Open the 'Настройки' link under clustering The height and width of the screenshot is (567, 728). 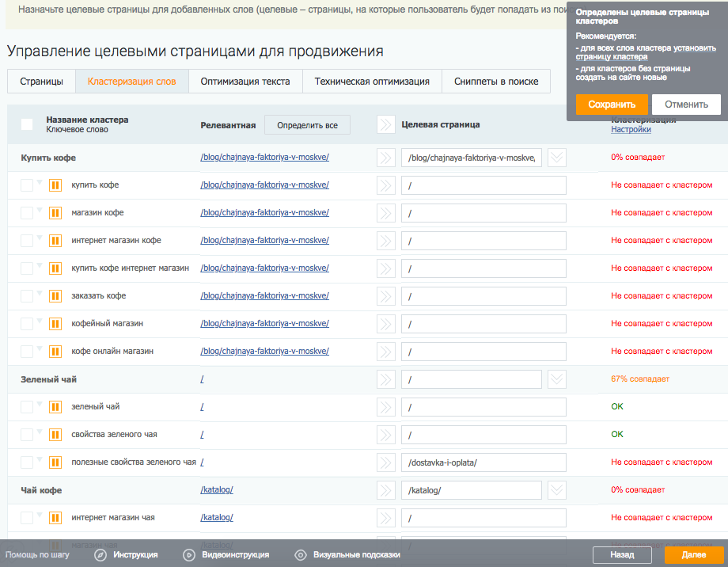pyautogui.click(x=631, y=130)
